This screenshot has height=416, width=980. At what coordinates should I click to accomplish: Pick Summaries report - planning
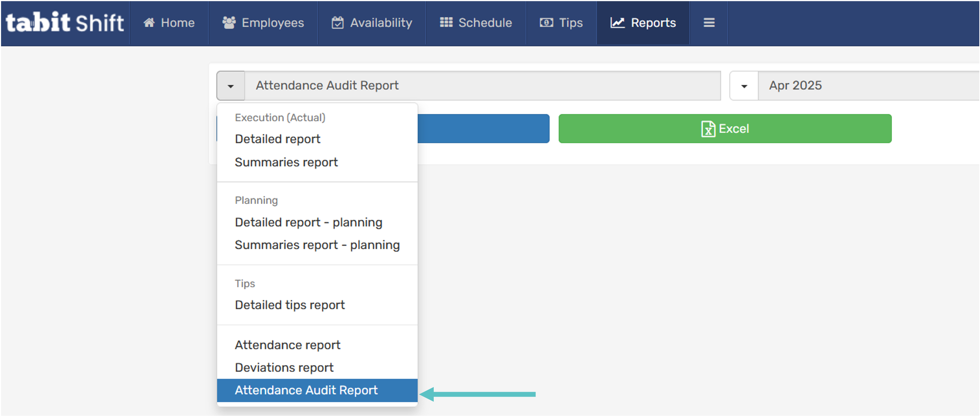(x=317, y=245)
